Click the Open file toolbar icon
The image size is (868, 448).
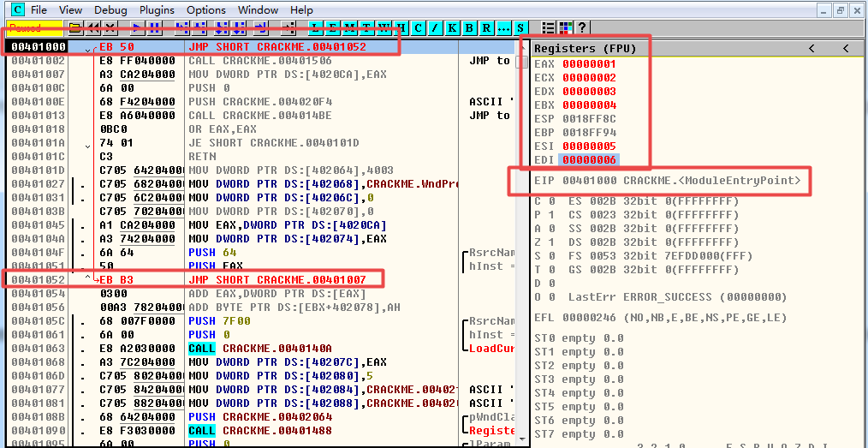coord(75,27)
